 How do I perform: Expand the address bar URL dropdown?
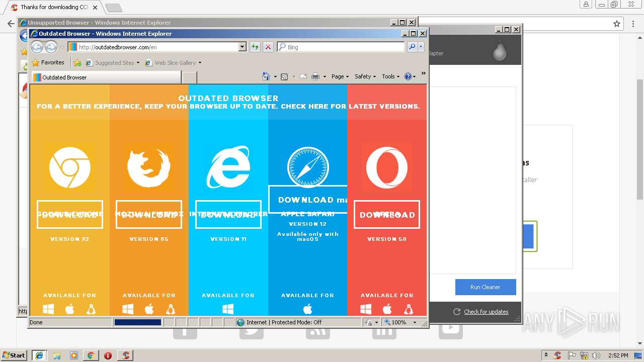point(242,47)
